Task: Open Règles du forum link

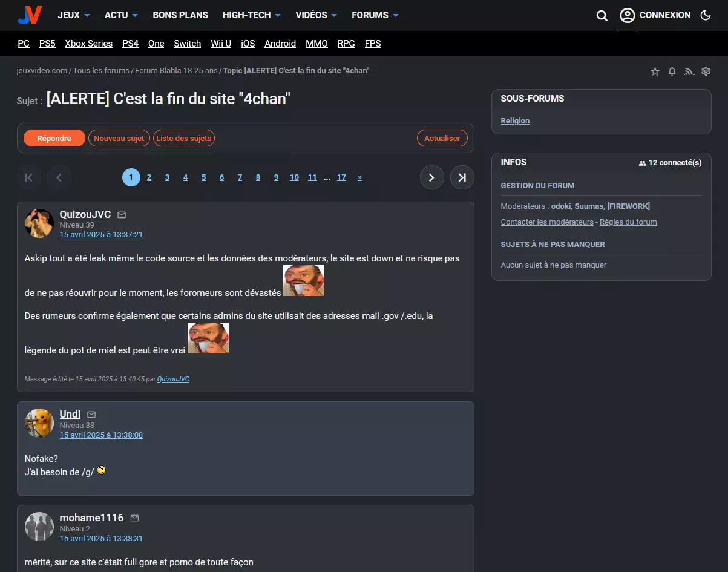Action: pos(628,222)
